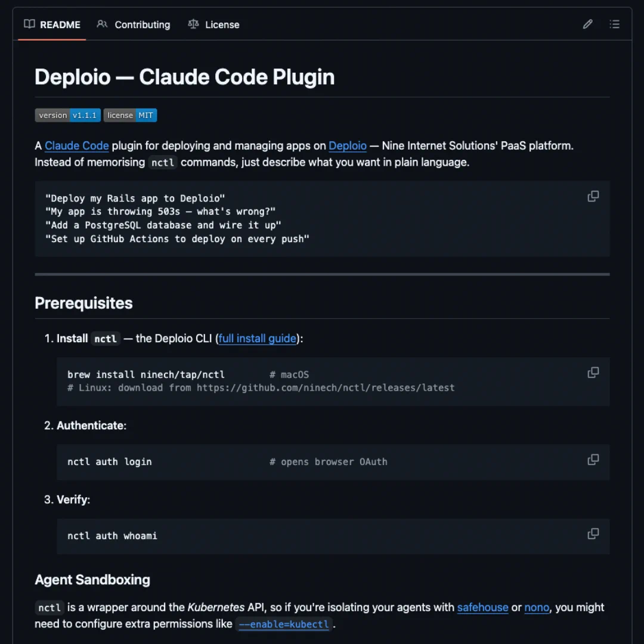This screenshot has width=644, height=644.
Task: Open the Deploio link
Action: point(348,146)
